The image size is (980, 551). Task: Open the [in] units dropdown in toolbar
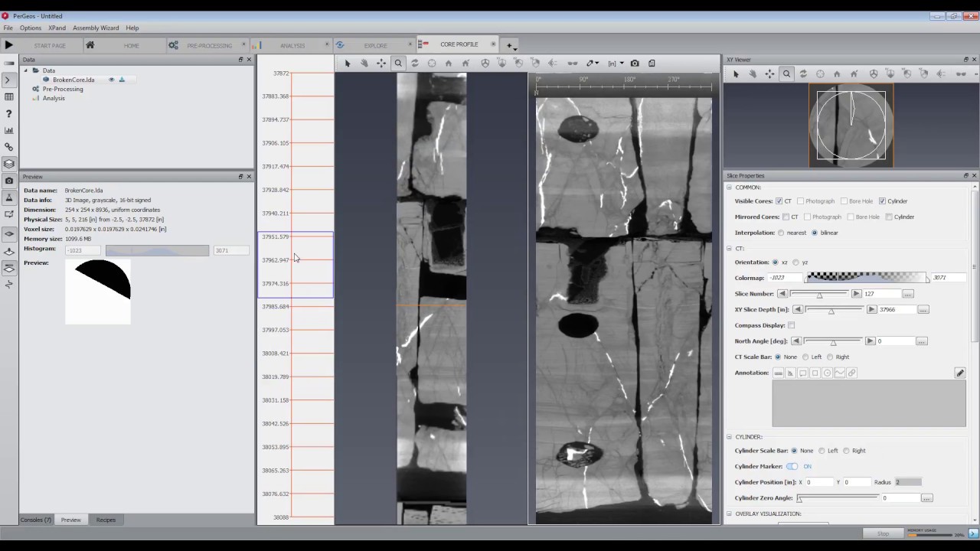click(616, 64)
